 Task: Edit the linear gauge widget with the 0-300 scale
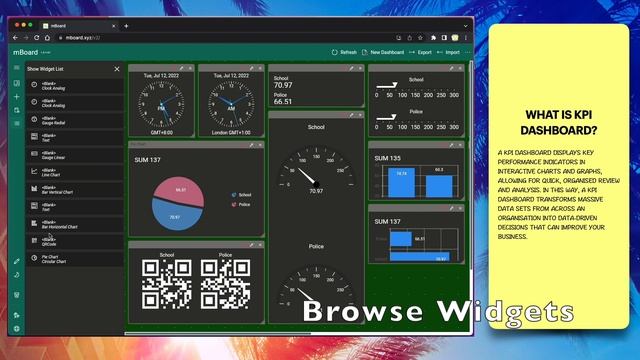[451, 68]
